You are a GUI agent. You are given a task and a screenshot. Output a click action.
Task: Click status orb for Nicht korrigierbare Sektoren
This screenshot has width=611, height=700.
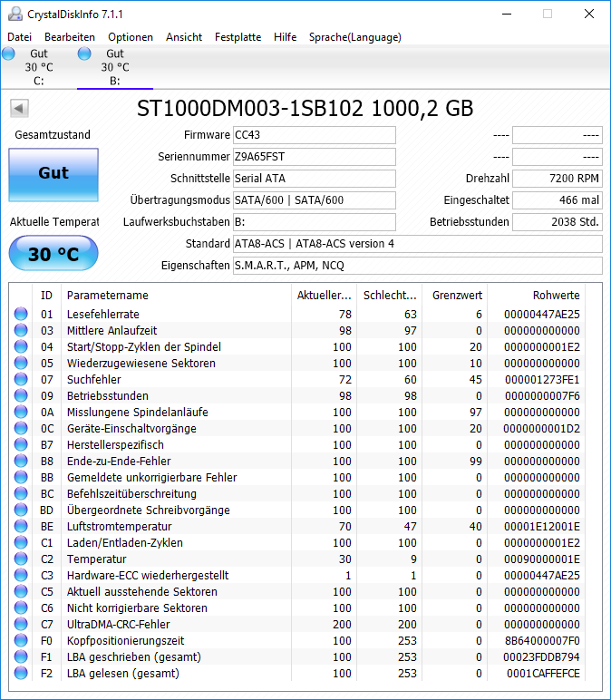pyautogui.click(x=21, y=608)
